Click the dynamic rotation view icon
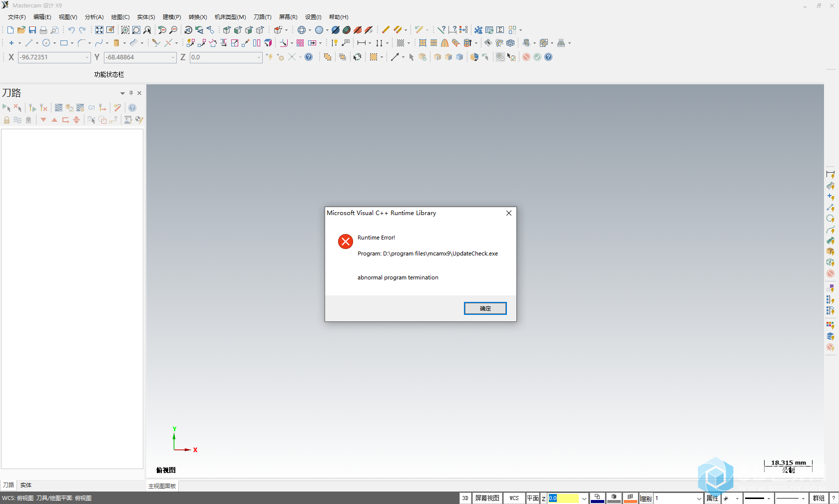839x504 pixels. [188, 30]
